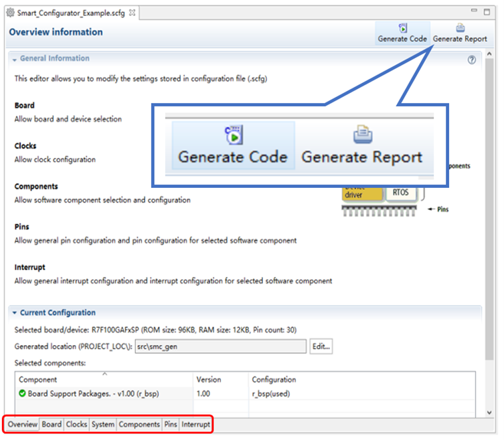Click the Generate Code toolbar icon
The height and width of the screenshot is (440, 504).
[402, 29]
